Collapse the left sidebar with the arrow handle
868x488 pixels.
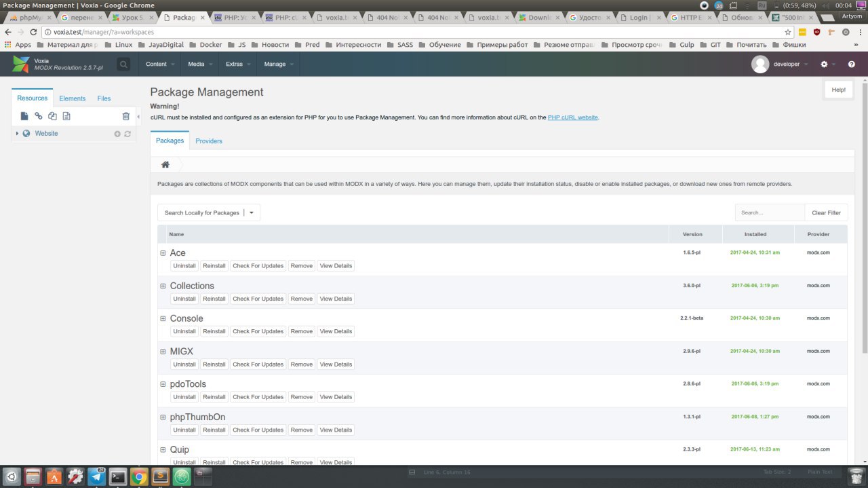pyautogui.click(x=138, y=117)
